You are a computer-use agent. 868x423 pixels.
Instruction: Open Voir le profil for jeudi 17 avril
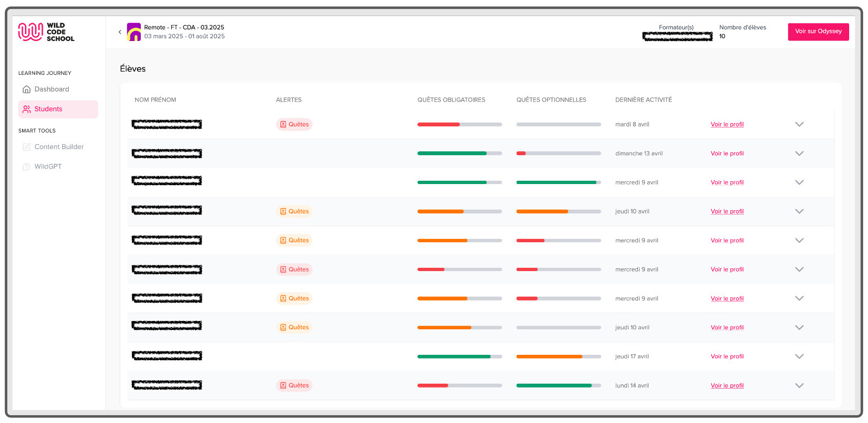click(x=727, y=356)
